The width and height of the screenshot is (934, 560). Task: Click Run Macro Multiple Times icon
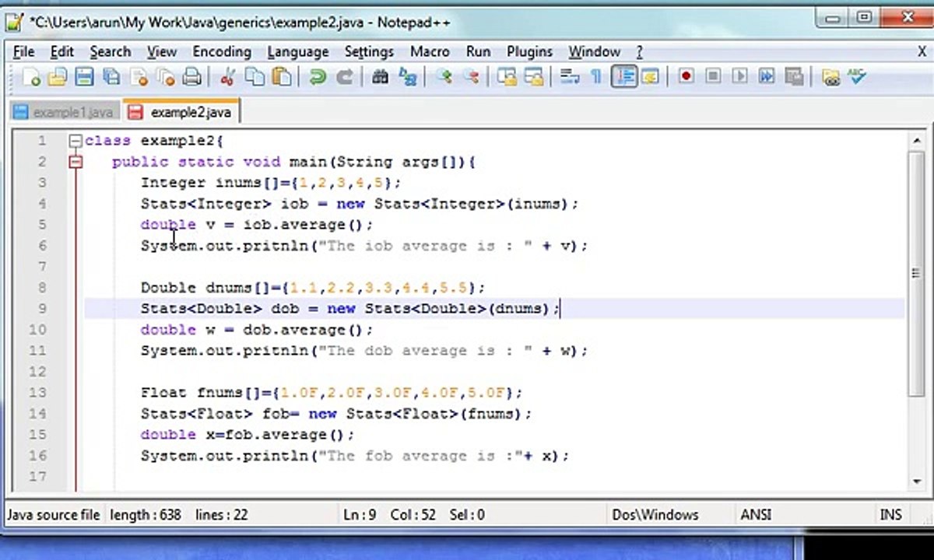click(767, 77)
